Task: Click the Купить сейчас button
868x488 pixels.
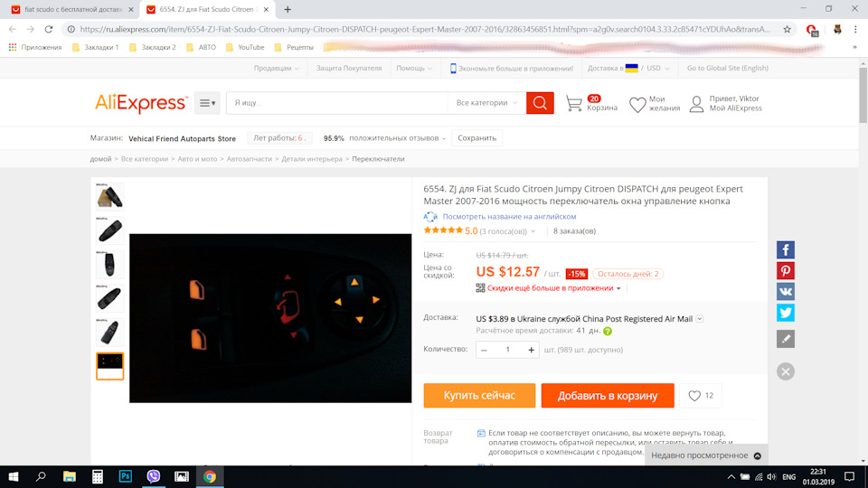Action: [479, 396]
